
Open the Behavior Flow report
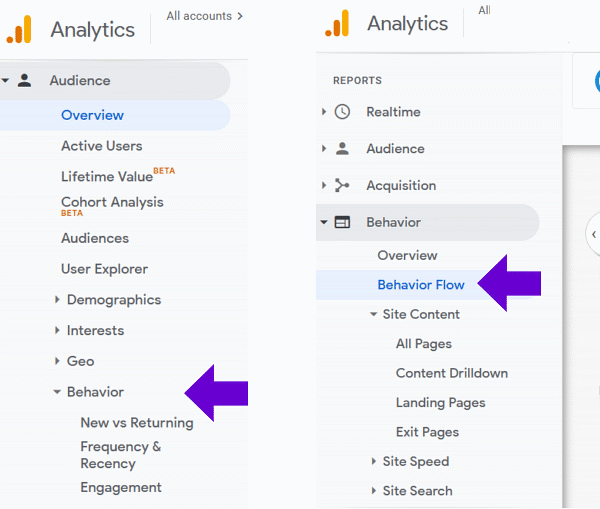[x=421, y=285]
